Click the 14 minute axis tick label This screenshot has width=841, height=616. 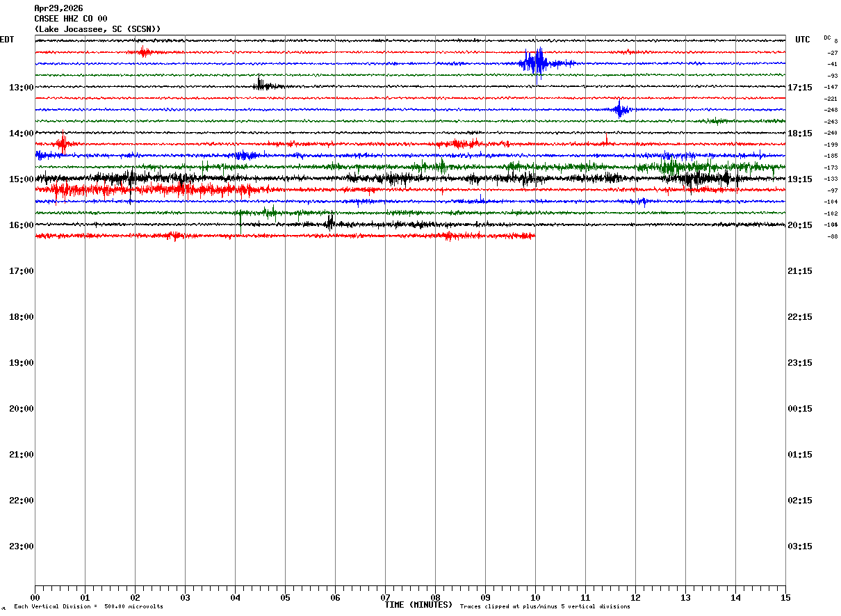(x=735, y=597)
